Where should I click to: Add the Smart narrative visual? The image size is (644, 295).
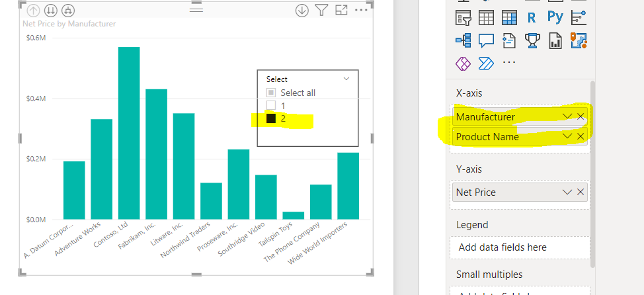pos(509,40)
